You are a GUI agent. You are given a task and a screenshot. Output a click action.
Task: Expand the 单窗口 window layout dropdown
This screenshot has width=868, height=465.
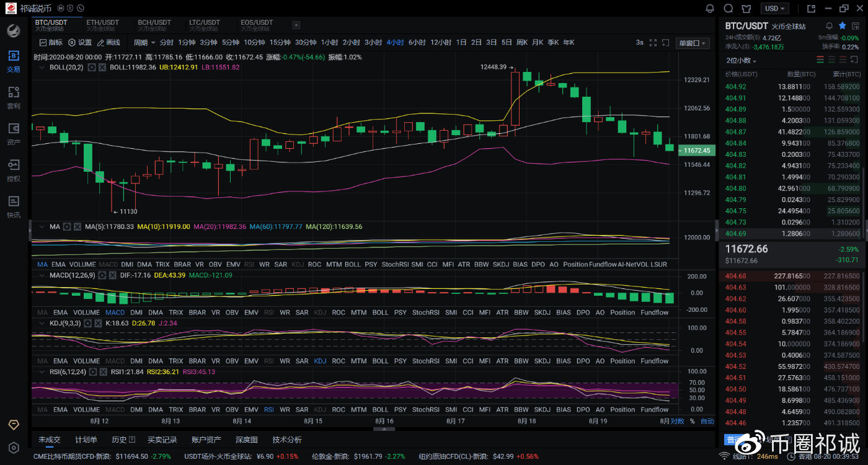(693, 43)
